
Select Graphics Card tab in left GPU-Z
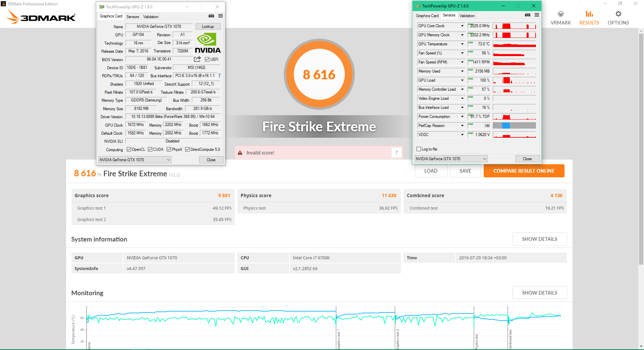coord(111,16)
